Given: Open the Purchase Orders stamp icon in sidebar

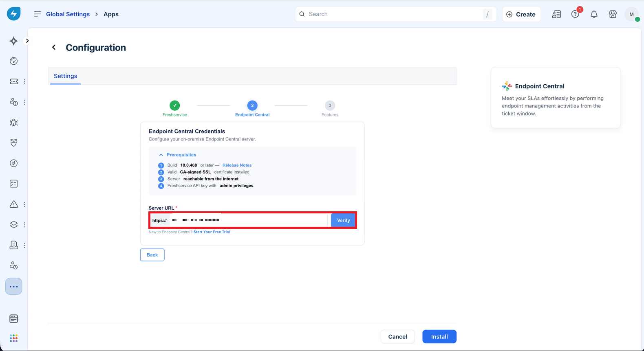Looking at the screenshot, I should pyautogui.click(x=13, y=245).
